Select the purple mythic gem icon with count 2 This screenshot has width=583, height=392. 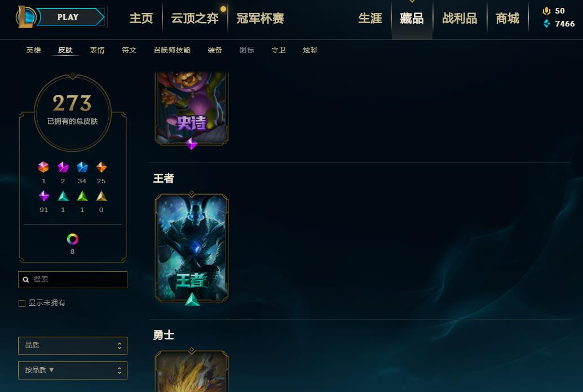click(x=63, y=167)
